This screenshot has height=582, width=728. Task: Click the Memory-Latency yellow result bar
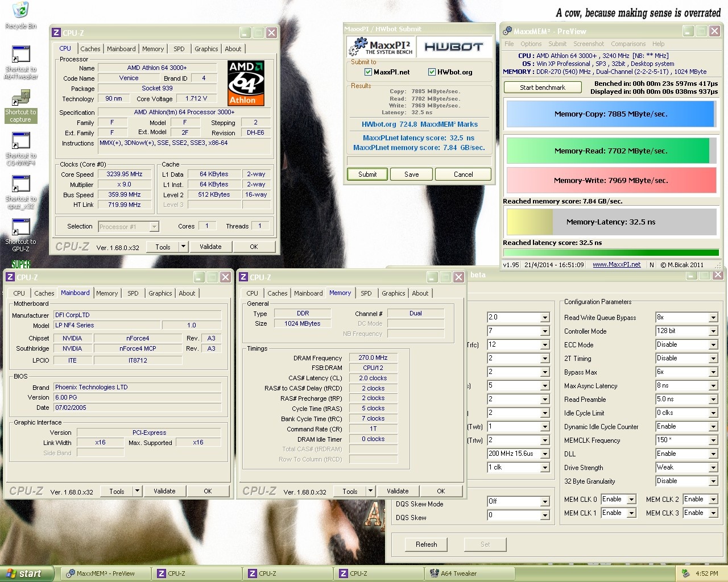611,222
